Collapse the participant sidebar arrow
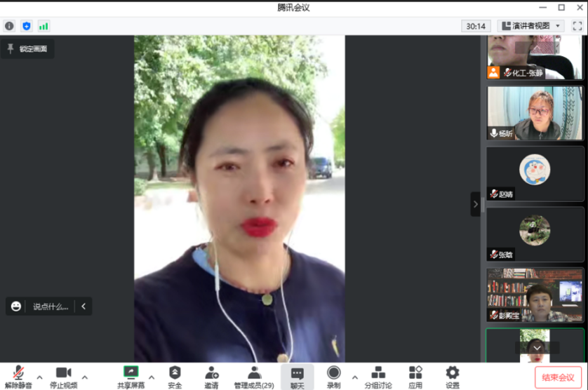The width and height of the screenshot is (588, 390). [476, 204]
